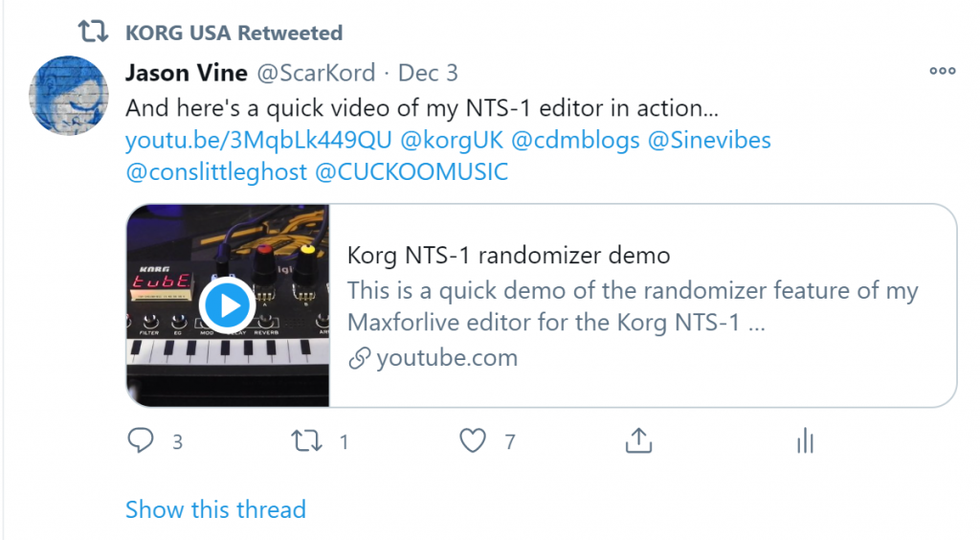View tweet analytics bar chart icon
Viewport: 980px width, 540px height.
coord(805,440)
